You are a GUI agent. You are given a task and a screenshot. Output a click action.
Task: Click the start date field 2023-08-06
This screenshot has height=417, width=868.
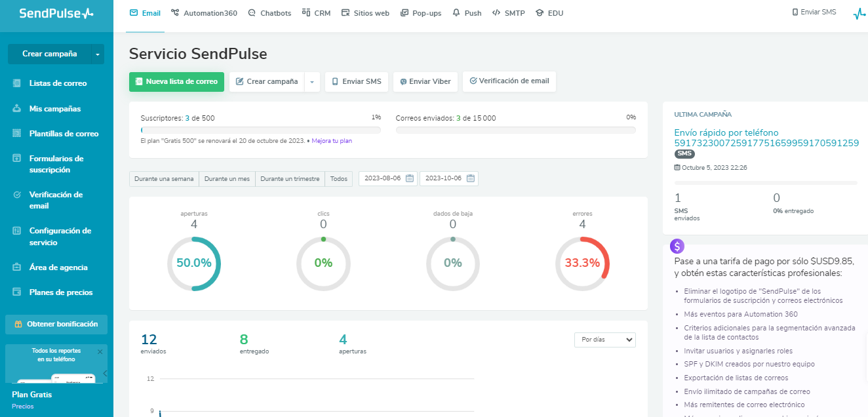click(388, 178)
